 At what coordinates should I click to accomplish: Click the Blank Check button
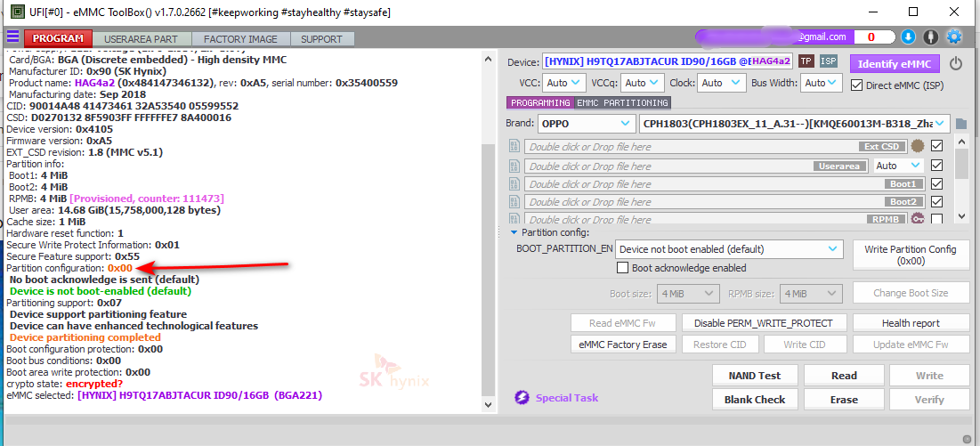point(755,400)
